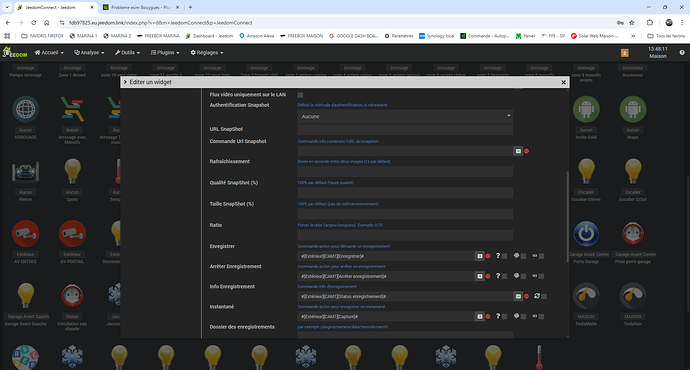Remove the Instantané Capture command

click(x=488, y=316)
